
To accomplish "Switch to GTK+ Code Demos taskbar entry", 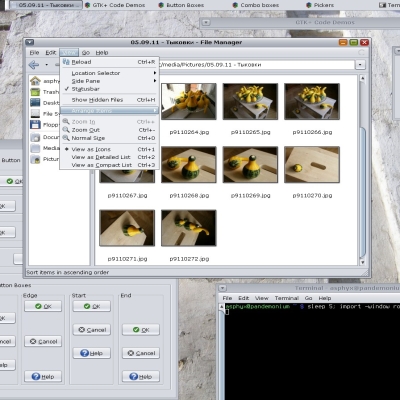I will click(x=115, y=5).
